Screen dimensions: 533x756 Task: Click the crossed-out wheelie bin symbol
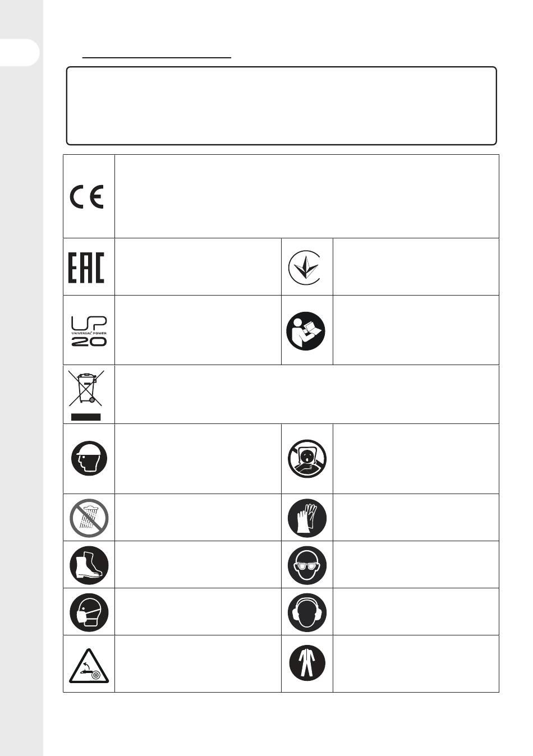pyautogui.click(x=87, y=394)
